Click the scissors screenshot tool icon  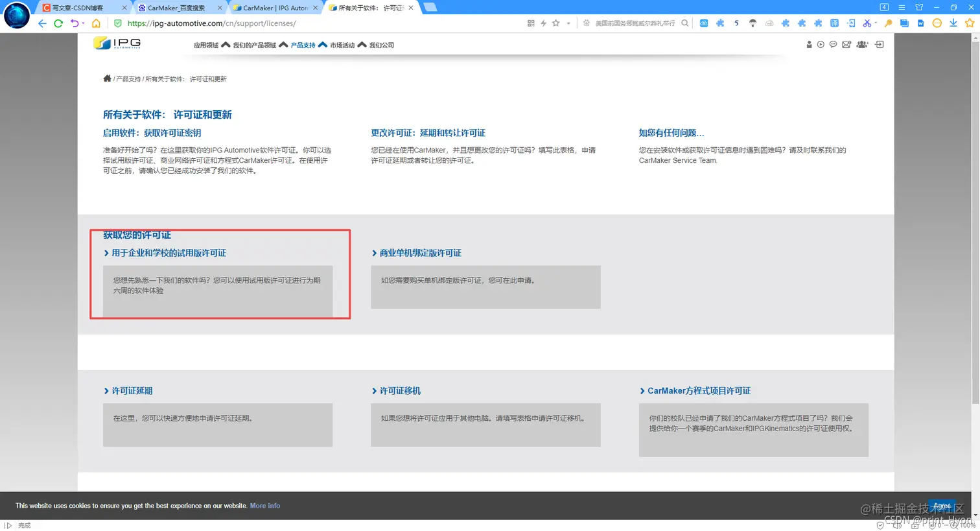[867, 23]
